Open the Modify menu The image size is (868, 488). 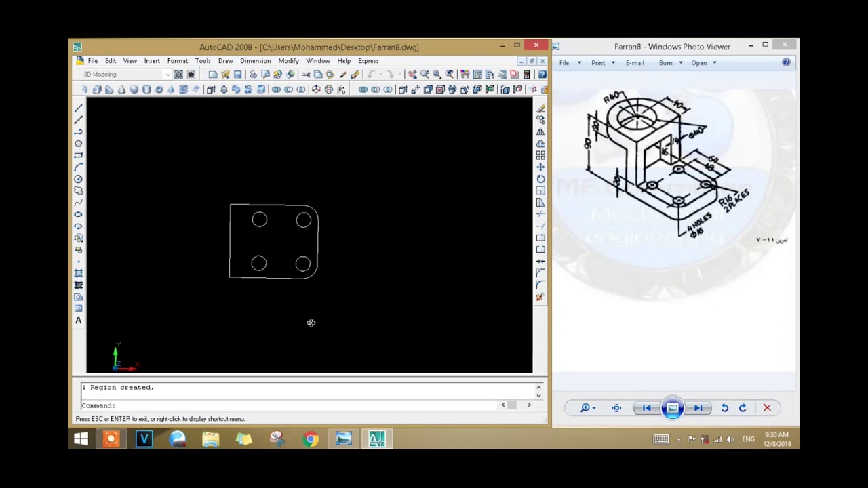pos(288,61)
